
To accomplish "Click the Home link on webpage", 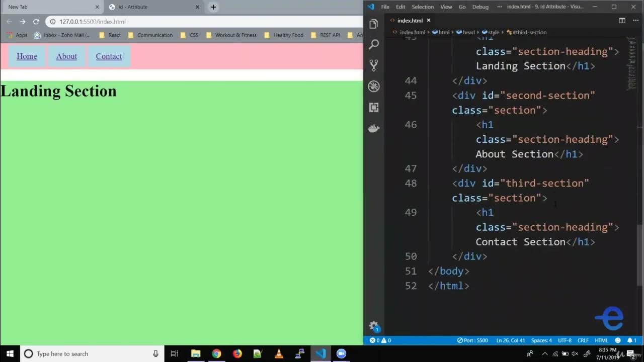I will 27,56.
